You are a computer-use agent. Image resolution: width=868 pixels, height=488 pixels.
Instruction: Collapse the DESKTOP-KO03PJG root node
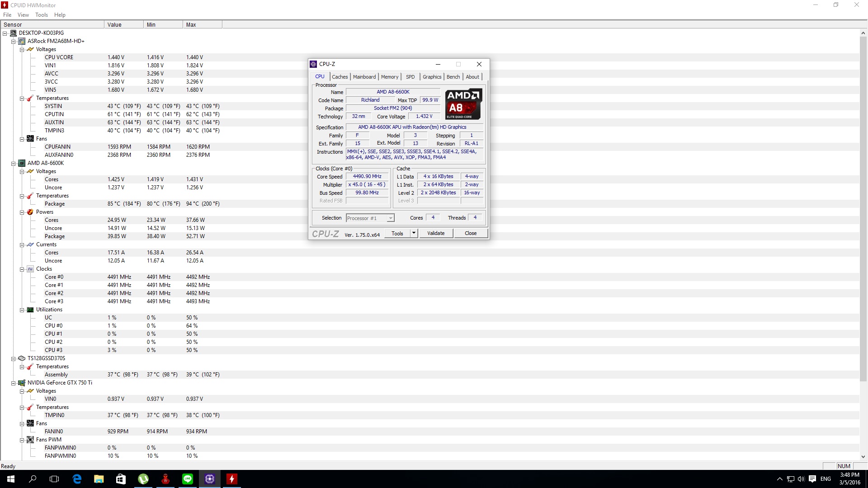(5, 33)
